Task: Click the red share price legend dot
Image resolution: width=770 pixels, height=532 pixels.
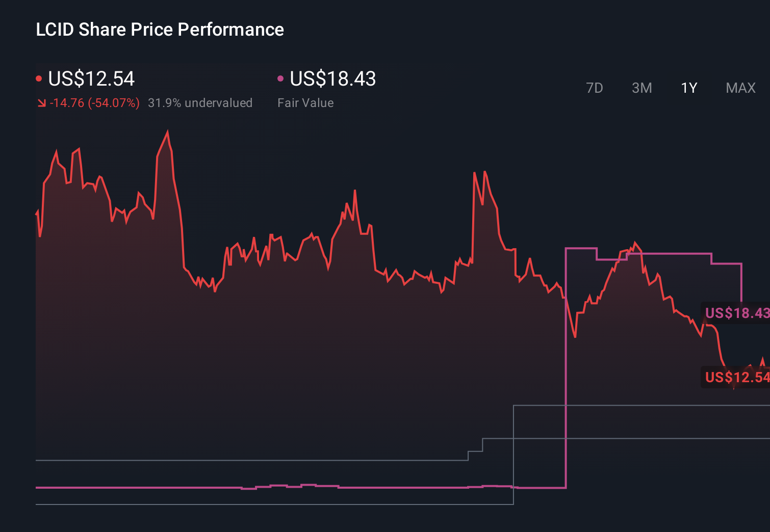Action: pyautogui.click(x=39, y=78)
